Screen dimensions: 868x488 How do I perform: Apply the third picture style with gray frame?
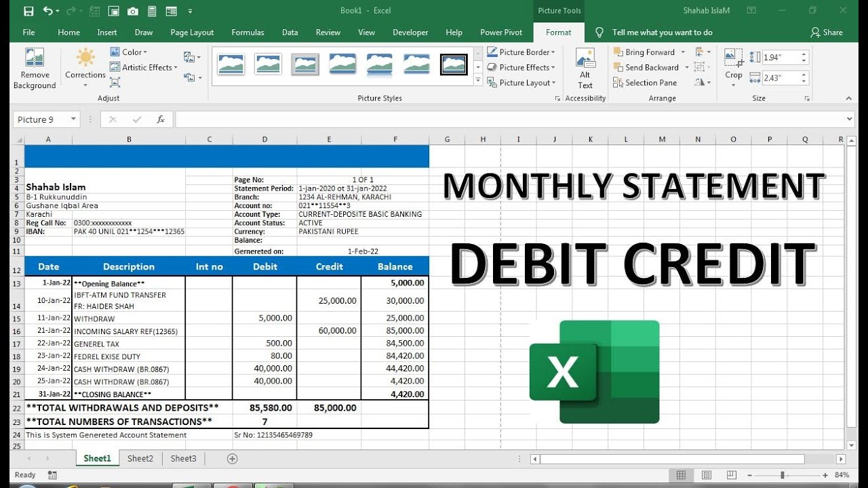click(x=305, y=64)
